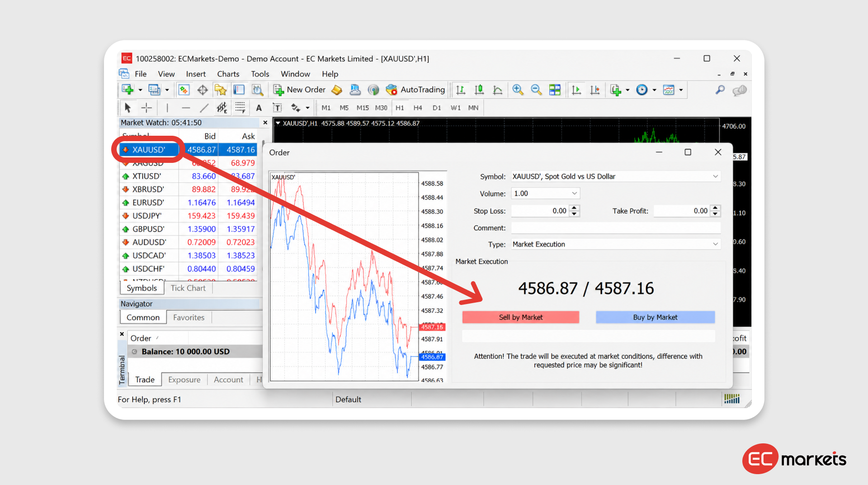Open the Profiles toolbar icon
This screenshot has height=485, width=868.
[154, 90]
